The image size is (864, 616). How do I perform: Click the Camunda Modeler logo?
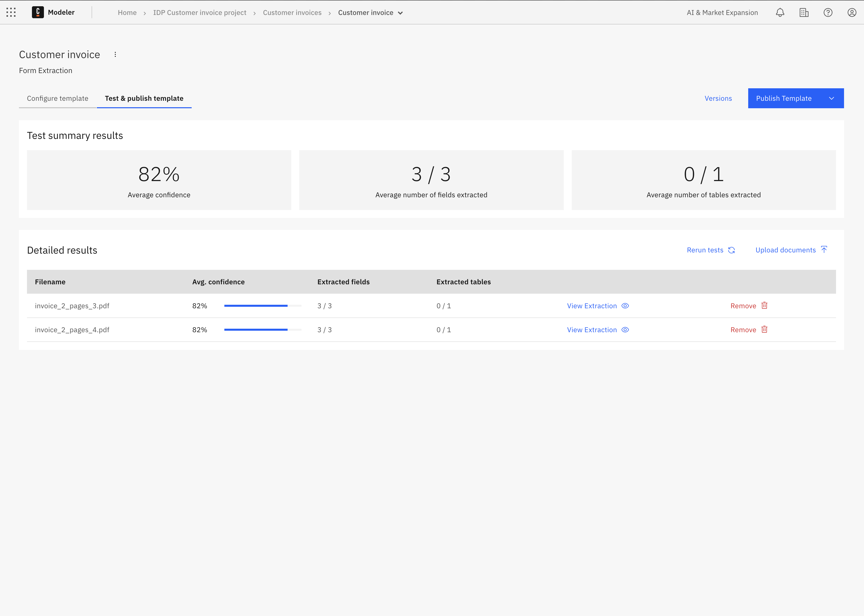[38, 12]
